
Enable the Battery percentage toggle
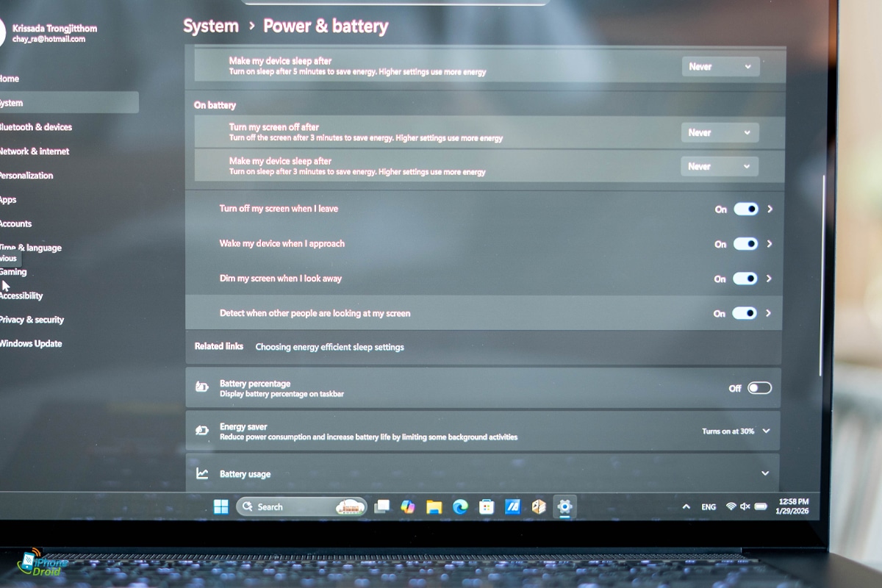(x=759, y=388)
